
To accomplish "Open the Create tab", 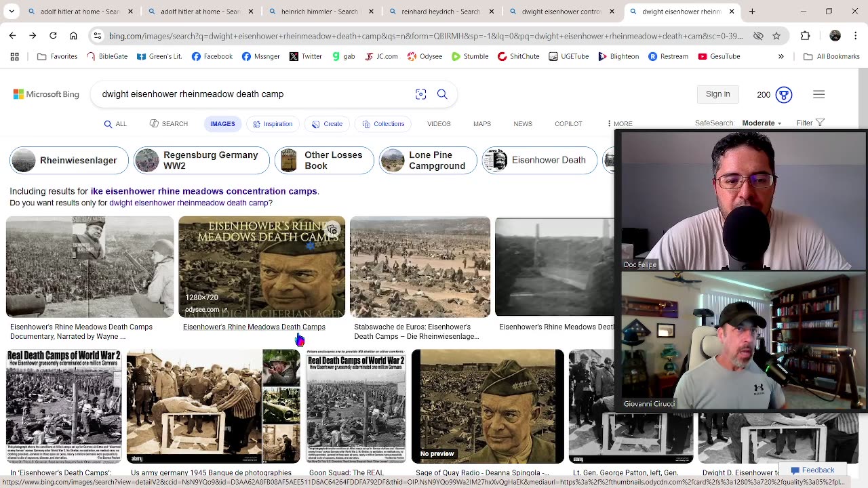I will coord(327,123).
